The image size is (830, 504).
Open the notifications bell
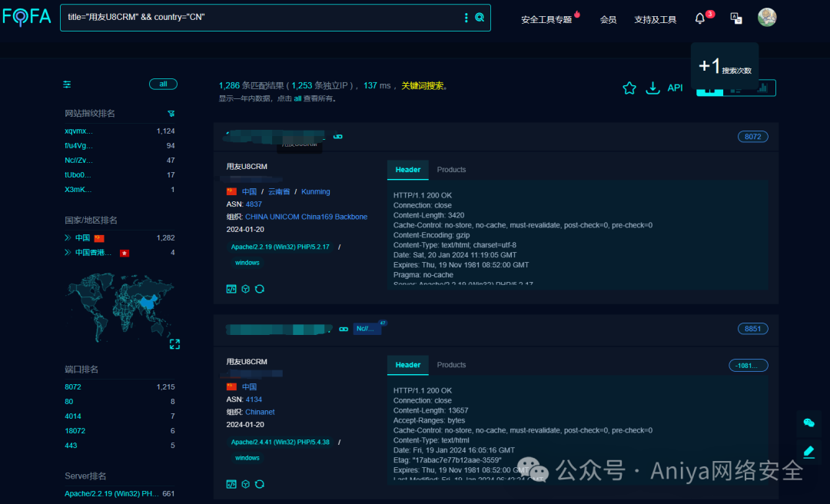point(699,18)
